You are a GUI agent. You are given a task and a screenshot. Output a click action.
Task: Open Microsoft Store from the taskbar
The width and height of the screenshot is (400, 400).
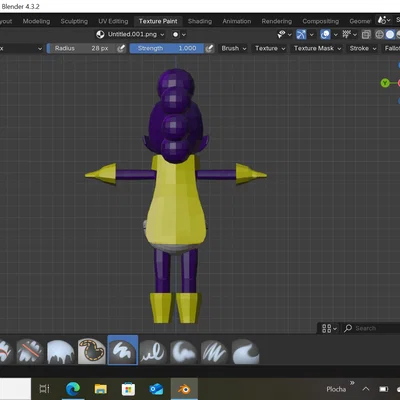(x=128, y=389)
